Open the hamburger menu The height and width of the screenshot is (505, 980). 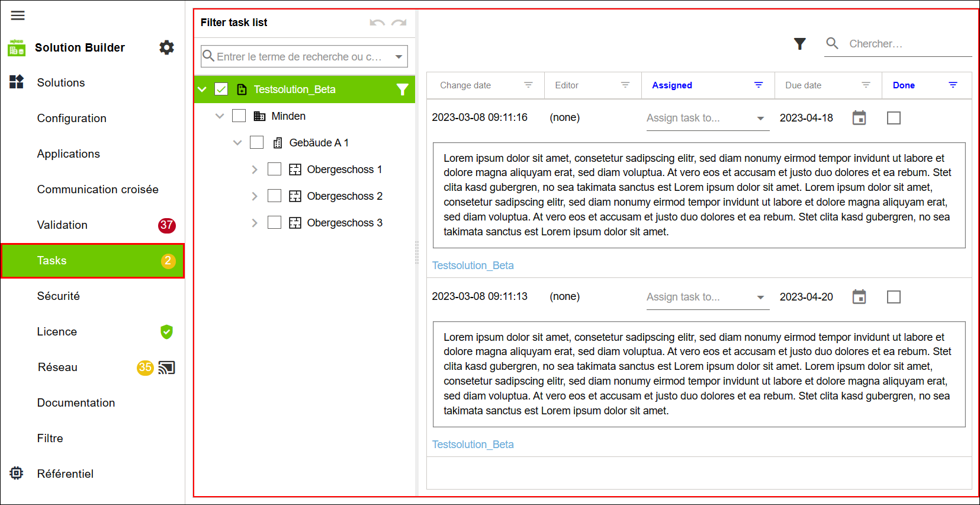(x=18, y=15)
